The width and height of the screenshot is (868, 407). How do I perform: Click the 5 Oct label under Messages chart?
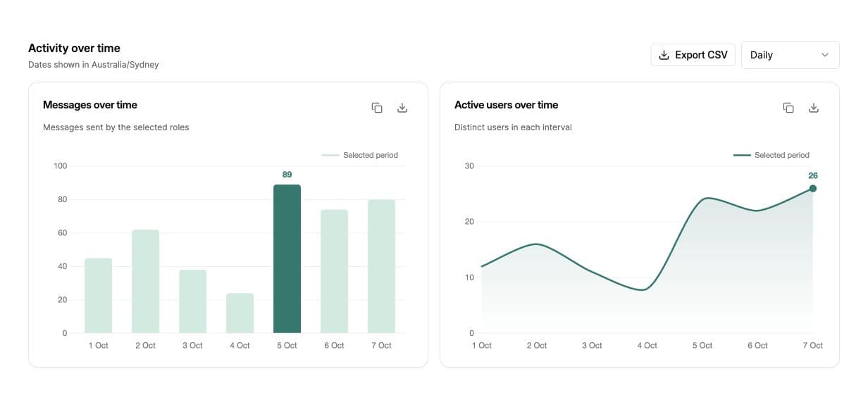tap(287, 345)
